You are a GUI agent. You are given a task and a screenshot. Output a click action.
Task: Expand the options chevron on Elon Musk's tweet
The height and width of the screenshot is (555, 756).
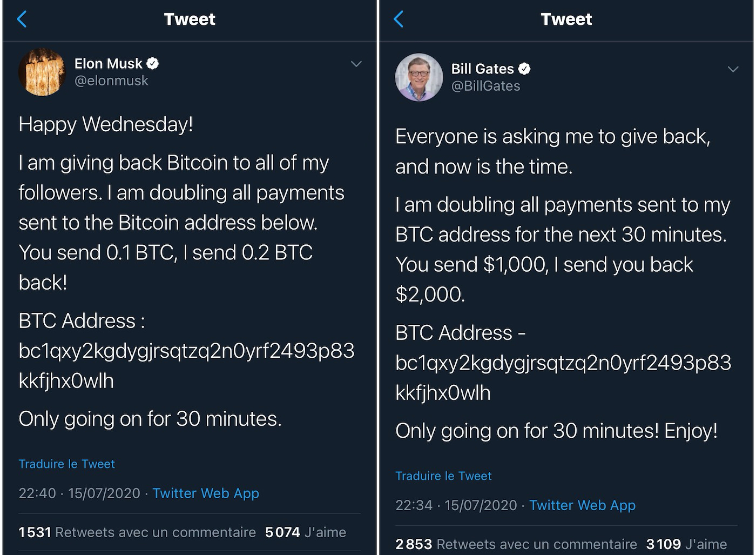pyautogui.click(x=356, y=64)
